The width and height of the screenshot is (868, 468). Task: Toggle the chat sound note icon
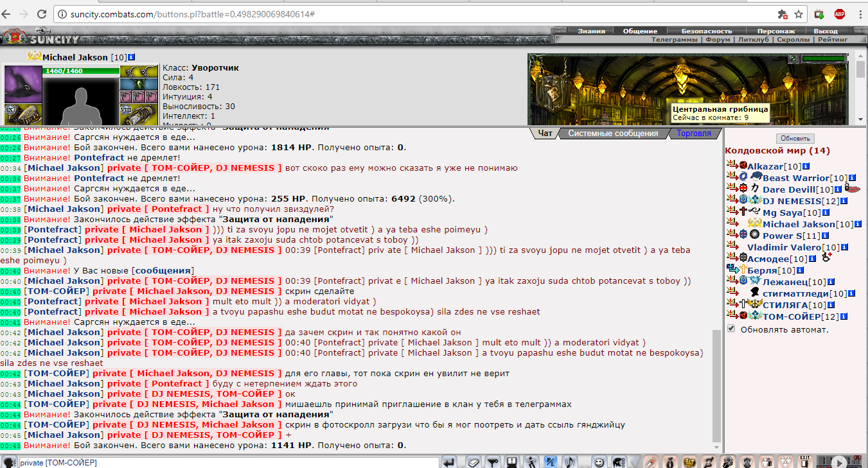coord(570,462)
